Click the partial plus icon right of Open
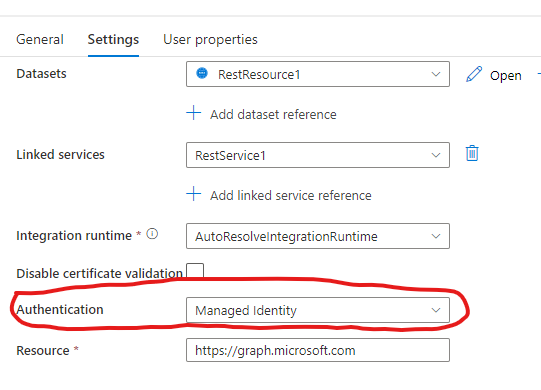Screen dimensions: 541x390 tap(539, 74)
